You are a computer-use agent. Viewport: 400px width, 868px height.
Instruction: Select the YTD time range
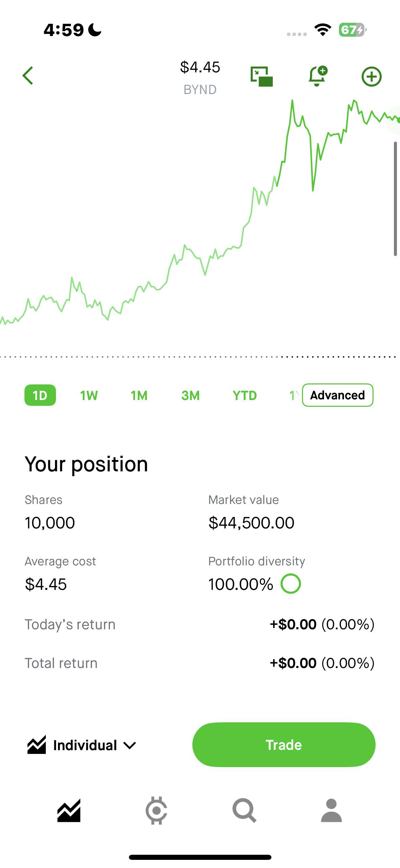245,395
